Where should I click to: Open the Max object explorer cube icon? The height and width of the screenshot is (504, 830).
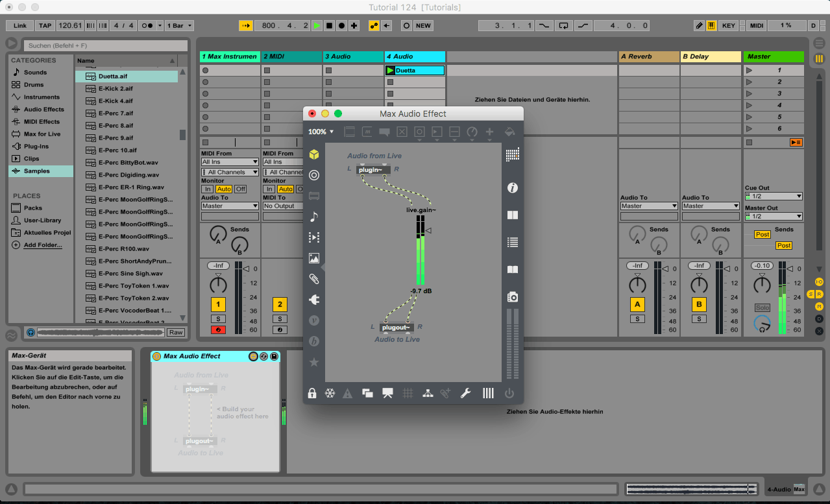pos(314,154)
